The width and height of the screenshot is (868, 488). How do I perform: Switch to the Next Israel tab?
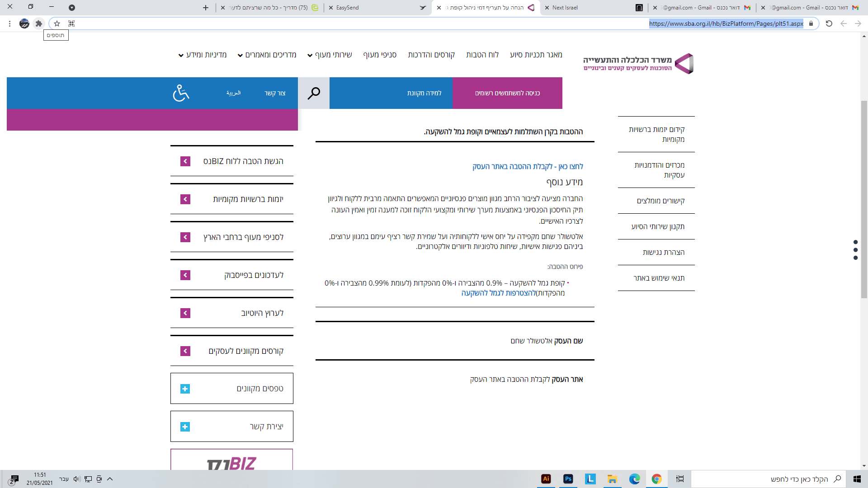593,8
